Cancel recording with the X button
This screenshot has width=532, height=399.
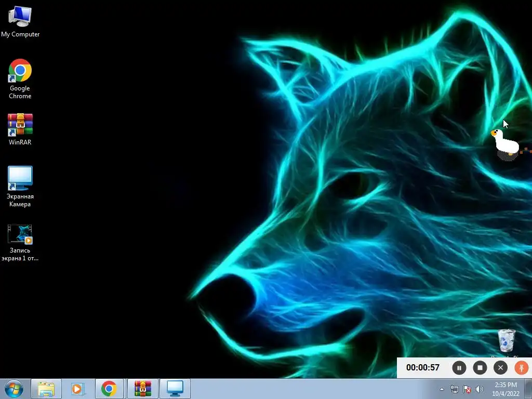500,368
